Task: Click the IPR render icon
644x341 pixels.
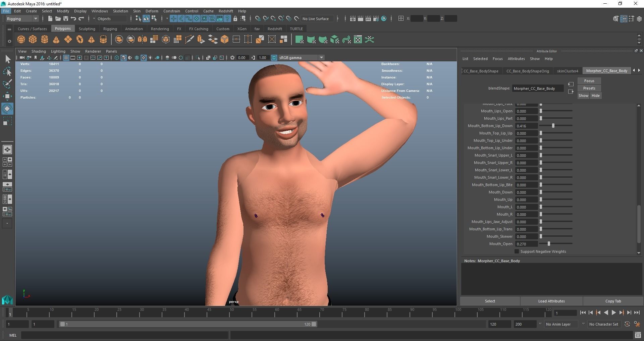Action: [x=368, y=19]
